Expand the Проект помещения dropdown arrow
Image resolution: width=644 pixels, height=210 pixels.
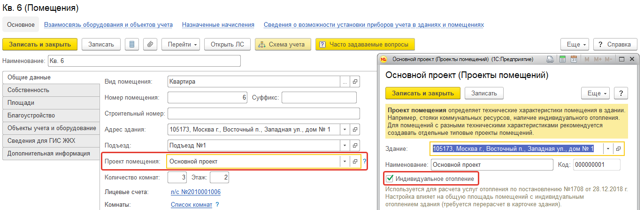click(345, 161)
